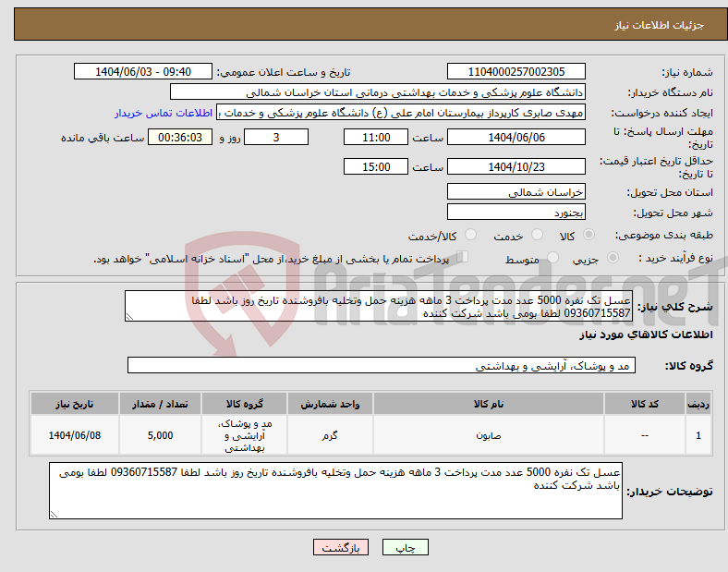Click the price validity date 1404/10/23 field
728x572 pixels.
click(x=516, y=166)
